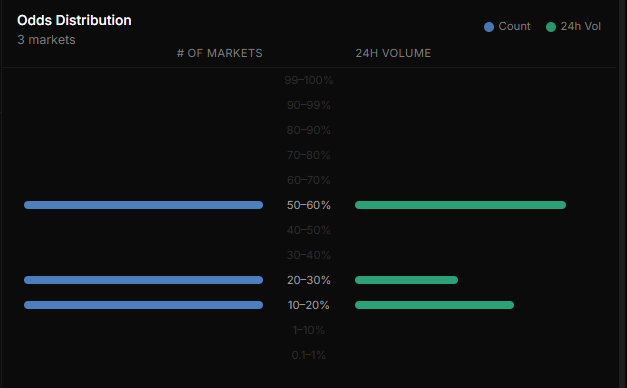Viewport: 627px width, 388px height.
Task: Click the dimmed 90–99% range label
Action: tap(309, 105)
